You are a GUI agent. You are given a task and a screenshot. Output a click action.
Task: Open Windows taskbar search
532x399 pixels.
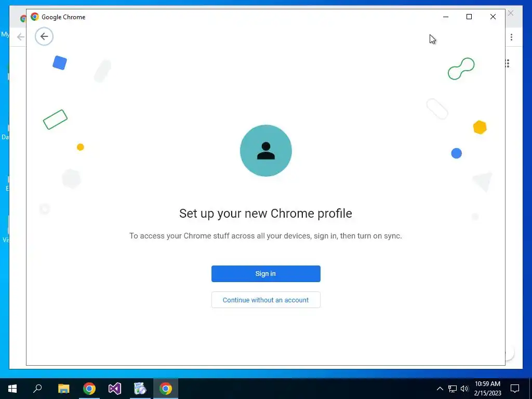37,389
